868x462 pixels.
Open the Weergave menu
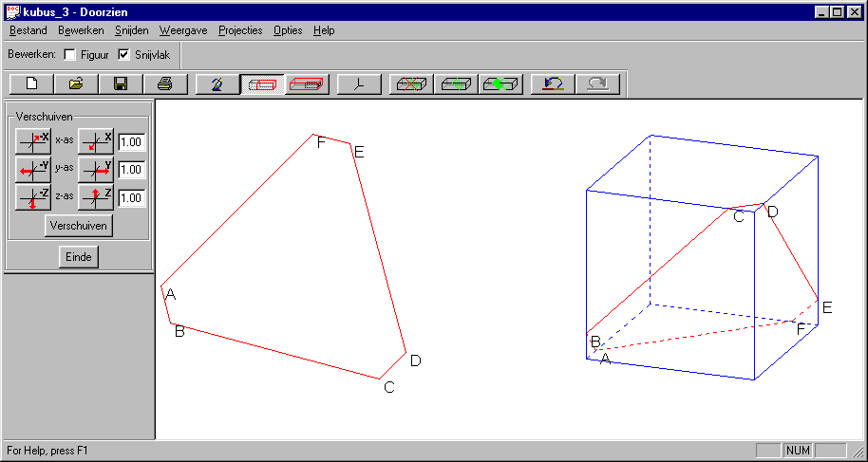click(183, 30)
